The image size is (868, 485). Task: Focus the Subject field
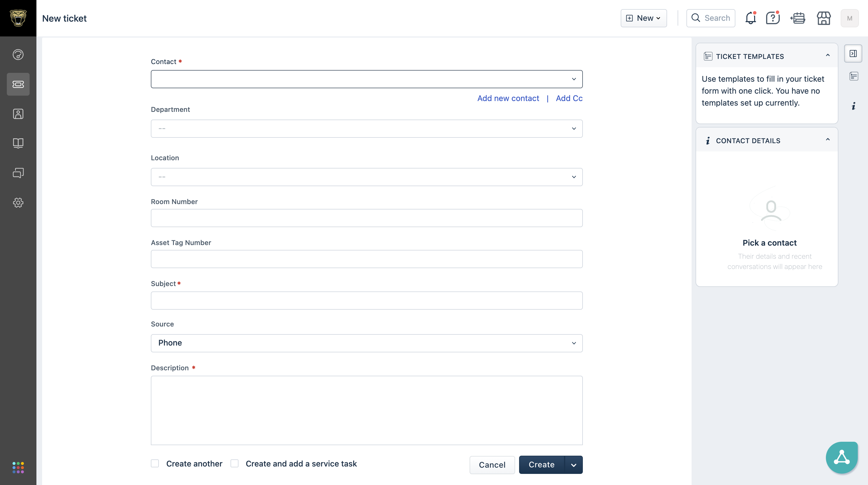click(367, 301)
